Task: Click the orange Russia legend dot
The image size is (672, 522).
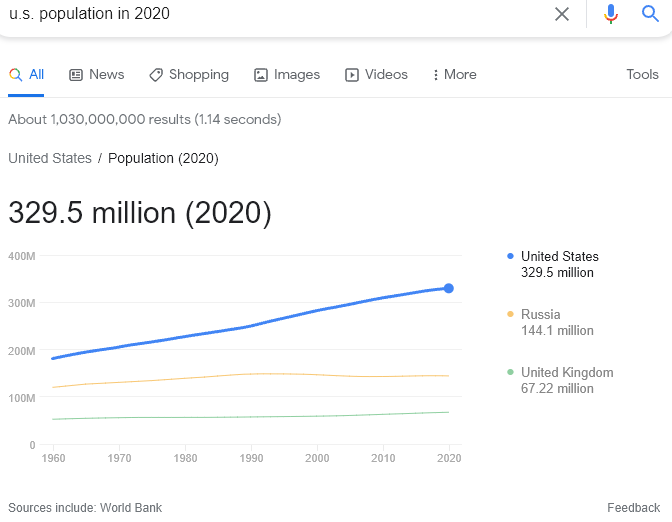Action: [x=510, y=314]
